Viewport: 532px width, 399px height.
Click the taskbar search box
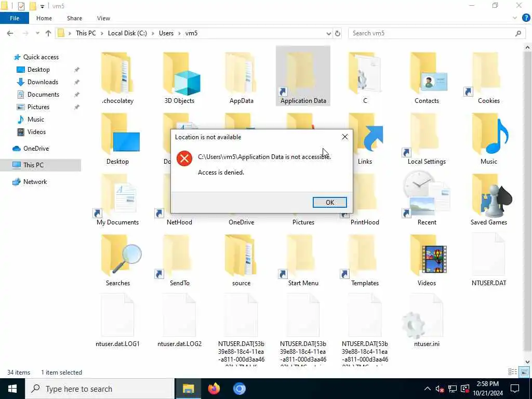click(100, 389)
